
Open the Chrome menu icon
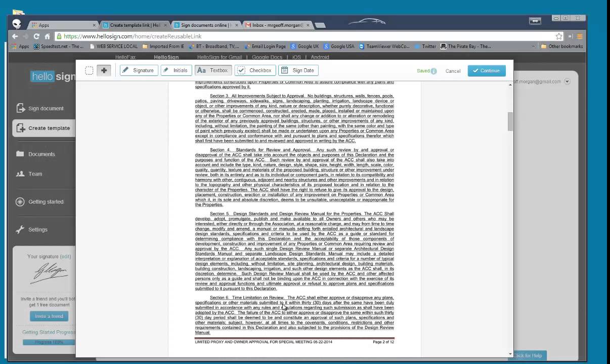click(580, 36)
